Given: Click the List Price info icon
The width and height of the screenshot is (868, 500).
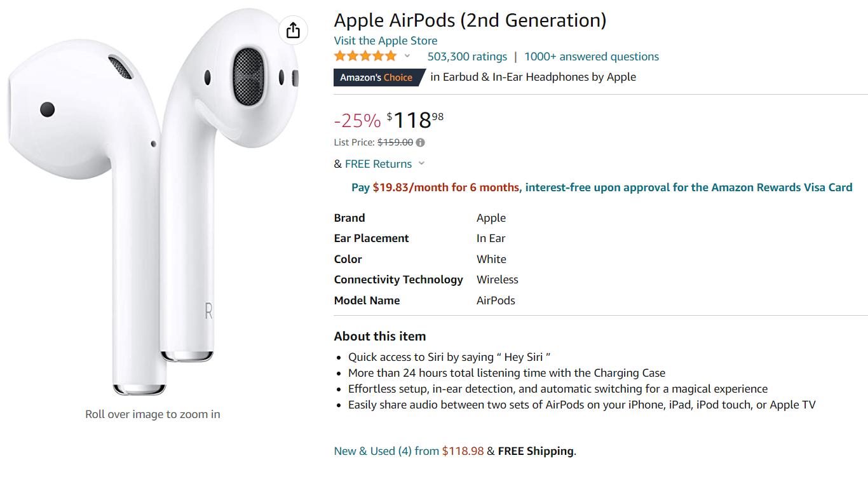Looking at the screenshot, I should click(421, 142).
